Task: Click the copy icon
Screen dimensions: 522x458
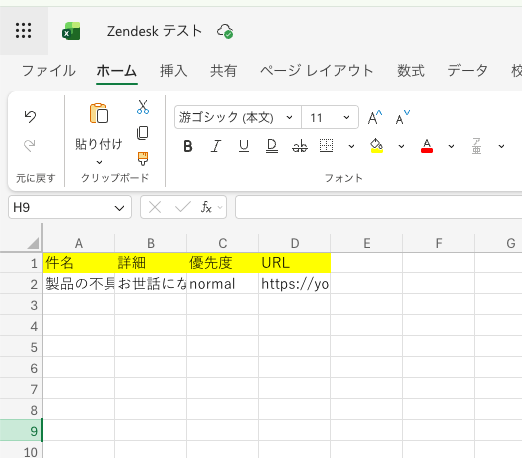Action: click(143, 133)
